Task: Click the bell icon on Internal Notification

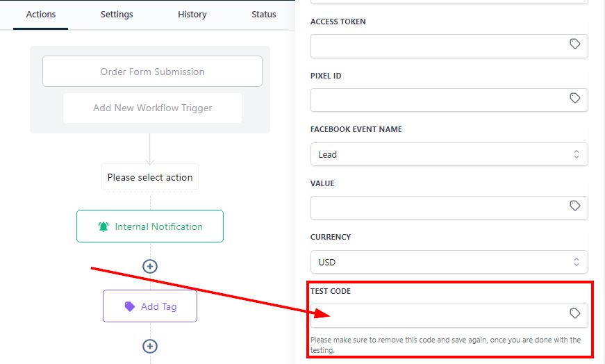Action: click(x=103, y=226)
